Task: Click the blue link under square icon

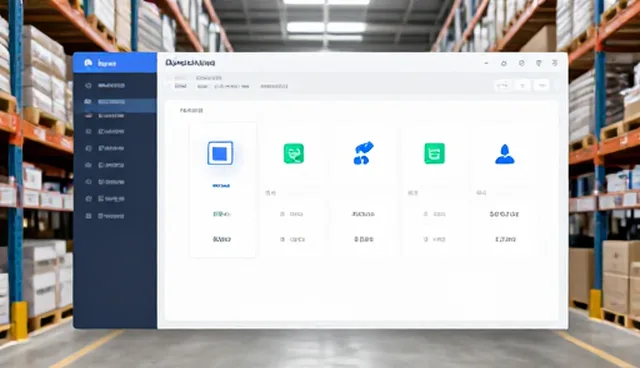Action: 221,186
